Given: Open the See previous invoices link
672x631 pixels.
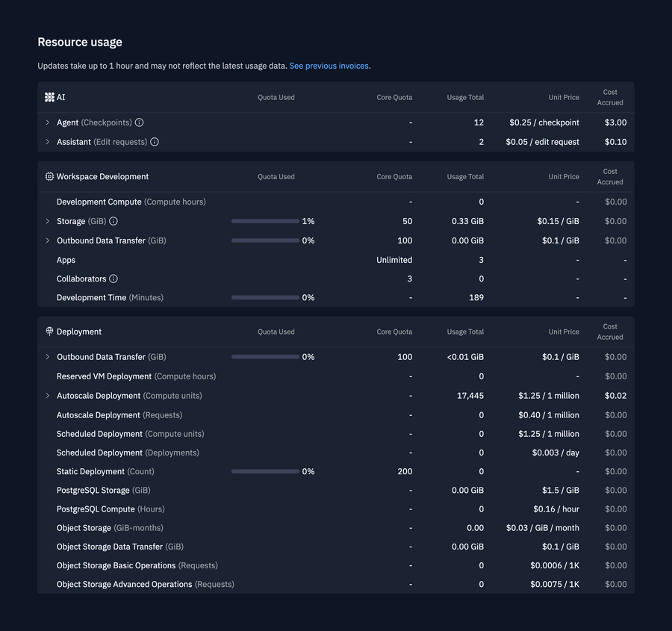Looking at the screenshot, I should (x=329, y=66).
